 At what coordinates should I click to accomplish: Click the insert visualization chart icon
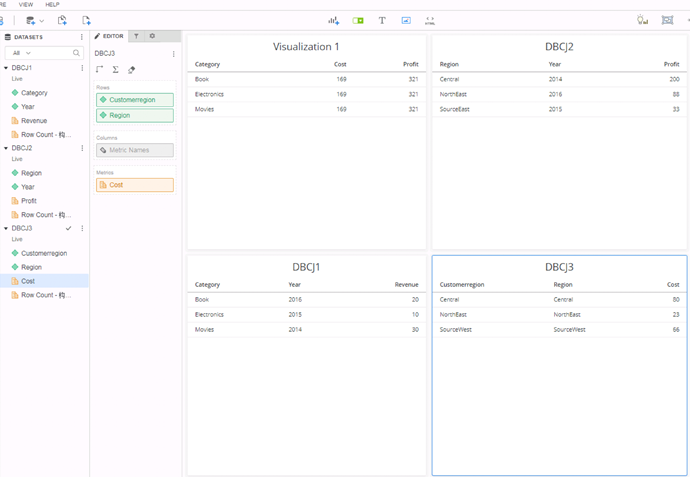(x=334, y=20)
